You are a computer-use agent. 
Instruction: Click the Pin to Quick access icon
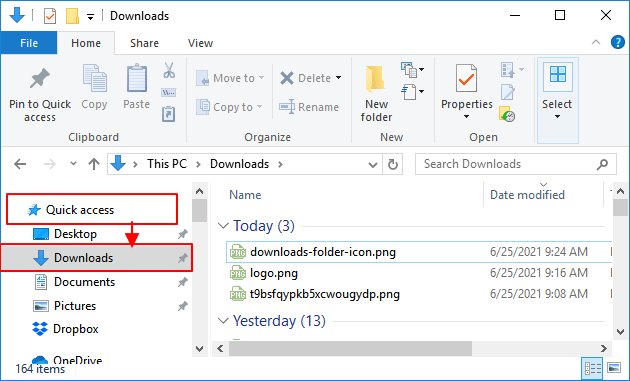(40, 78)
